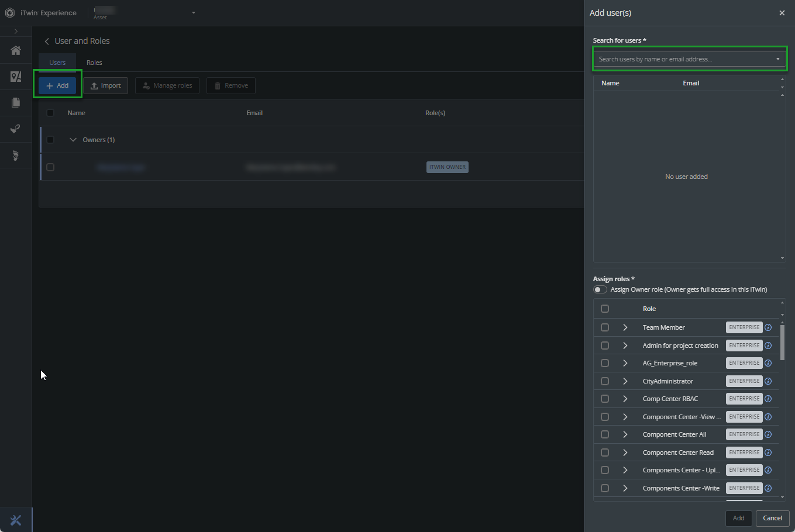Viewport: 795px width, 532px height.
Task: Show info for CityAdministrator role
Action: 768,381
